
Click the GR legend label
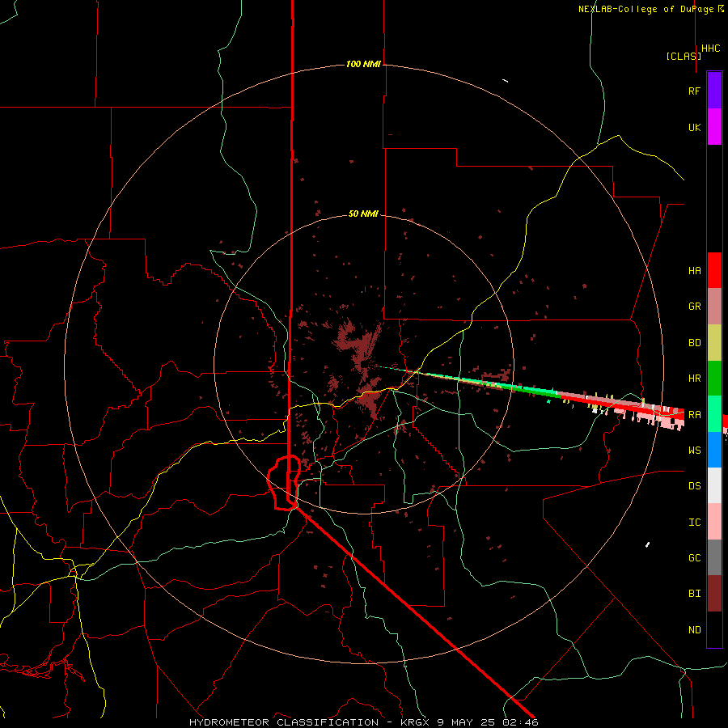[694, 307]
